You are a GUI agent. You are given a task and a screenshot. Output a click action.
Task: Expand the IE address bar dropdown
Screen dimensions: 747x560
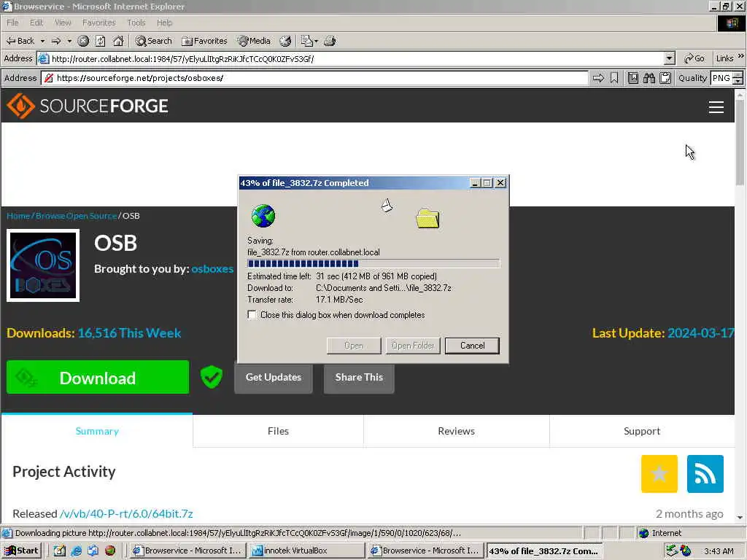click(670, 58)
